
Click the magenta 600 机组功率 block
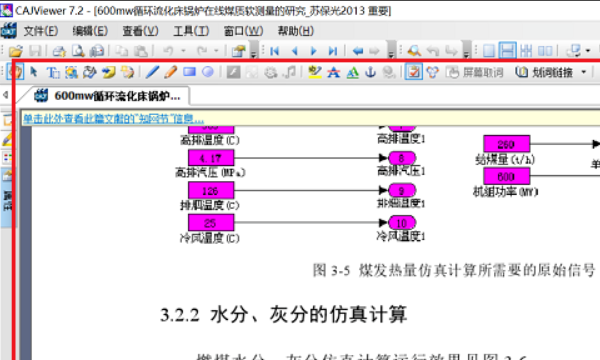[x=506, y=176]
